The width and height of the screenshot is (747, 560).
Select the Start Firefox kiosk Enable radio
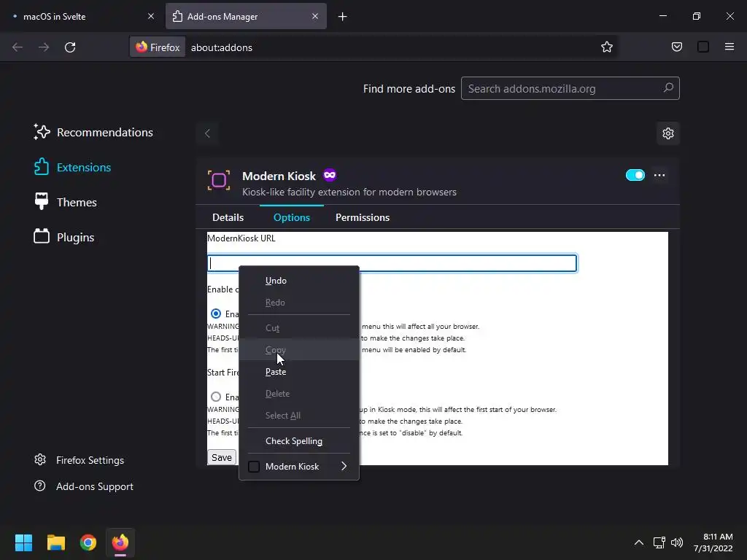tap(216, 397)
